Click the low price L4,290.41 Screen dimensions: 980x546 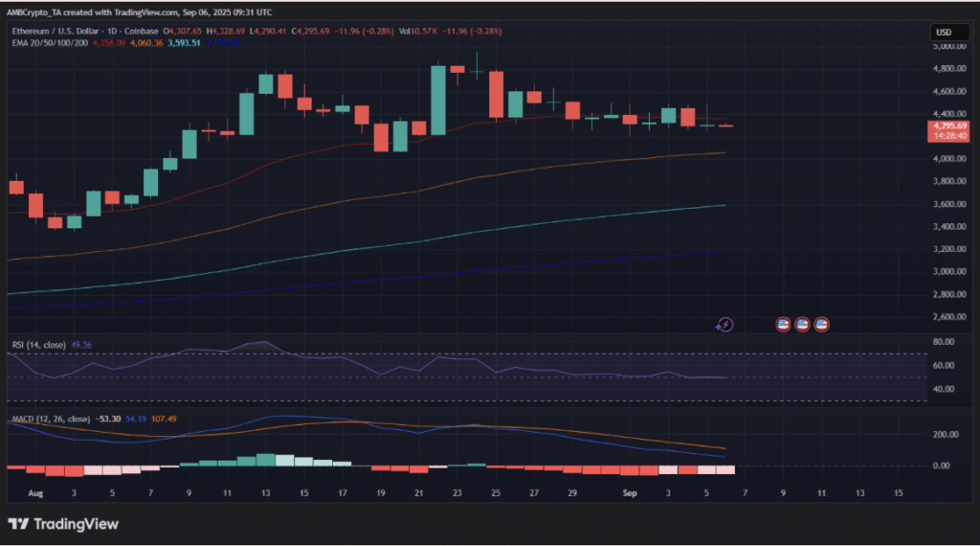tap(268, 32)
